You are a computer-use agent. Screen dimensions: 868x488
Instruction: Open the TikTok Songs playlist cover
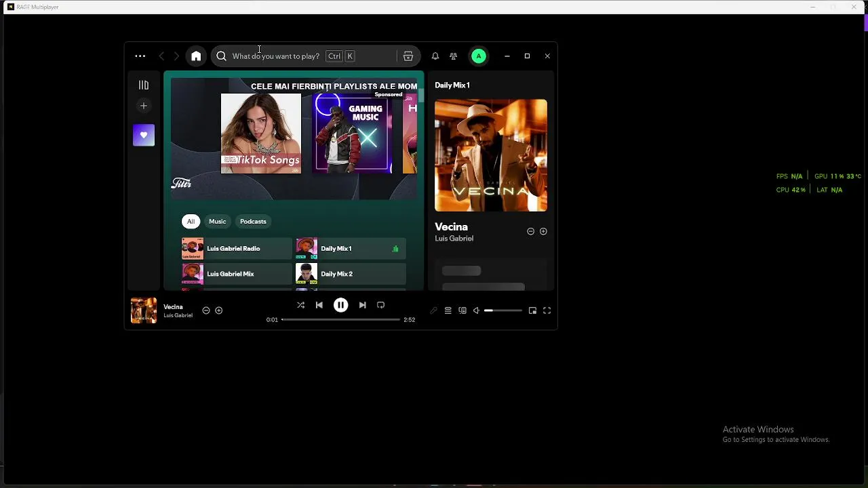[261, 134]
